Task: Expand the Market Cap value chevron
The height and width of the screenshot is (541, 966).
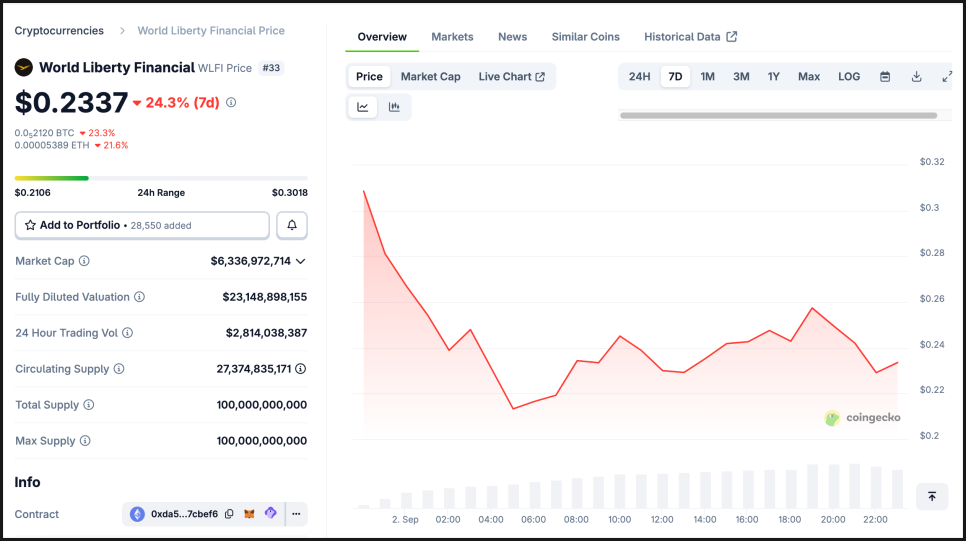Action: pyautogui.click(x=301, y=261)
